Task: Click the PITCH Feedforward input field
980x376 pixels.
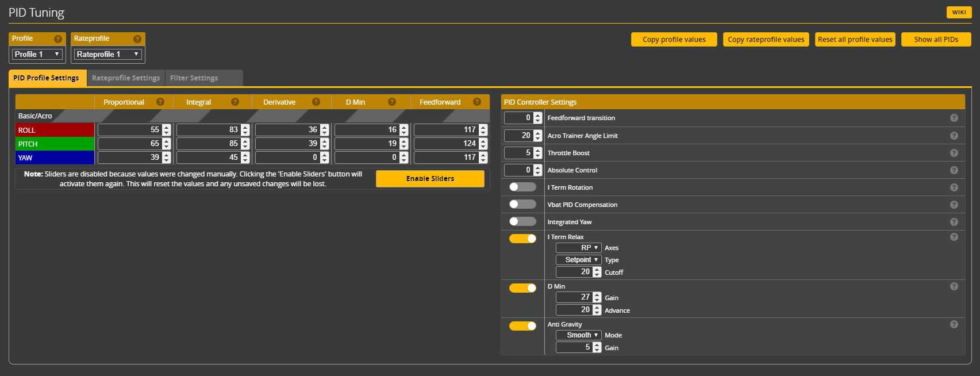Action: click(446, 144)
